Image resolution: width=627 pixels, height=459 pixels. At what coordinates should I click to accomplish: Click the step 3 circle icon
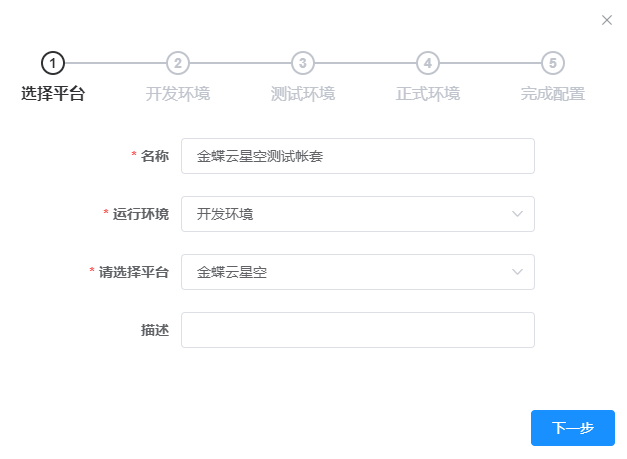[303, 63]
